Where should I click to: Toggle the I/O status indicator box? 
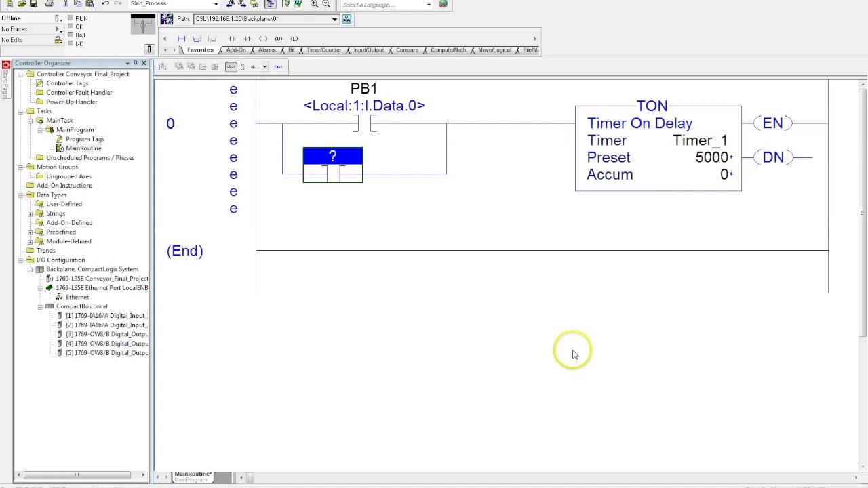[x=70, y=44]
